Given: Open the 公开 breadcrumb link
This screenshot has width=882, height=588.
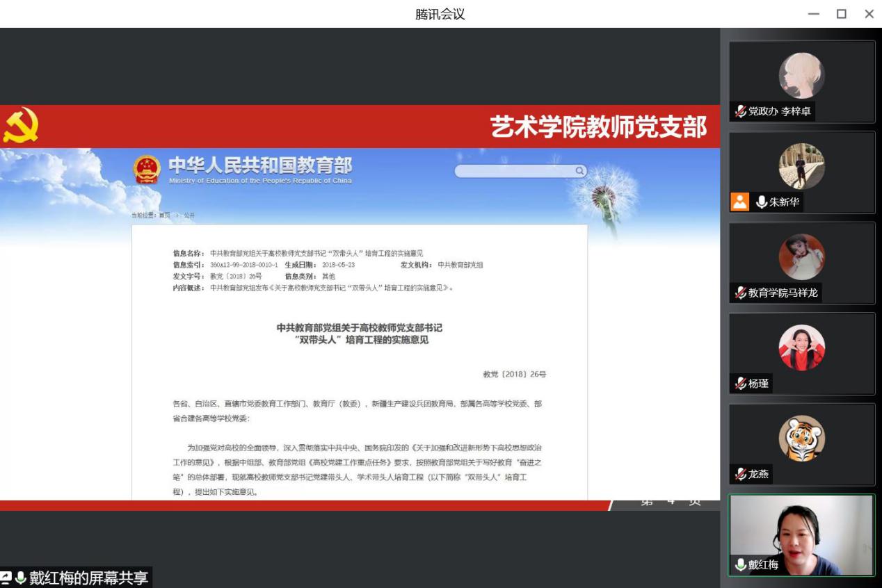Looking at the screenshot, I should pos(189,215).
